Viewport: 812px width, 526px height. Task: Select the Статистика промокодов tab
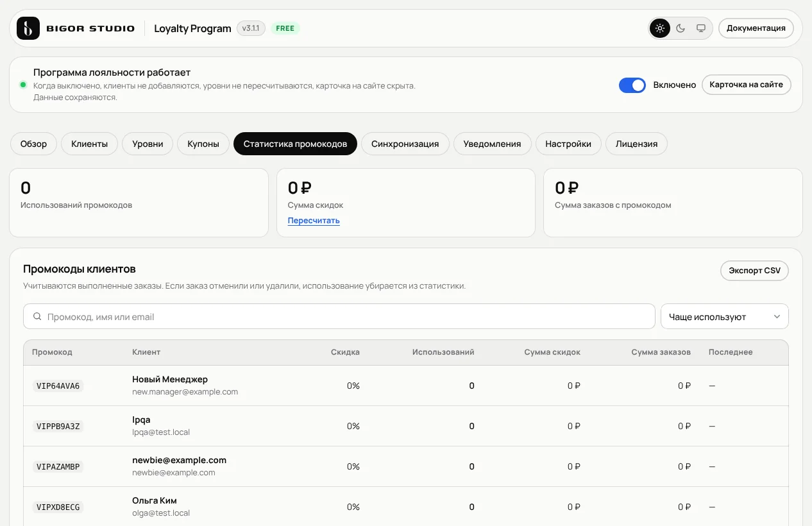point(295,144)
